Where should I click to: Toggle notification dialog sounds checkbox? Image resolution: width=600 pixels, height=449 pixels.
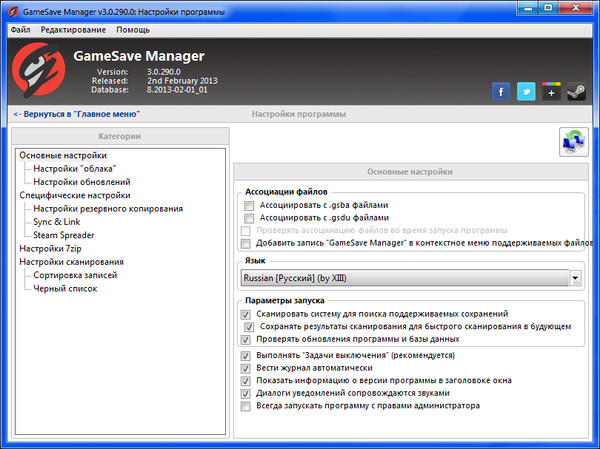247,393
